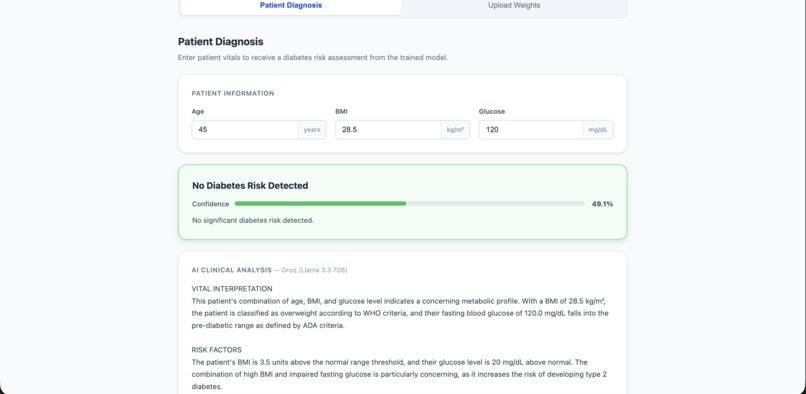
Task: Click the 'kg/m²' unit label on BMI field
Action: tap(455, 130)
